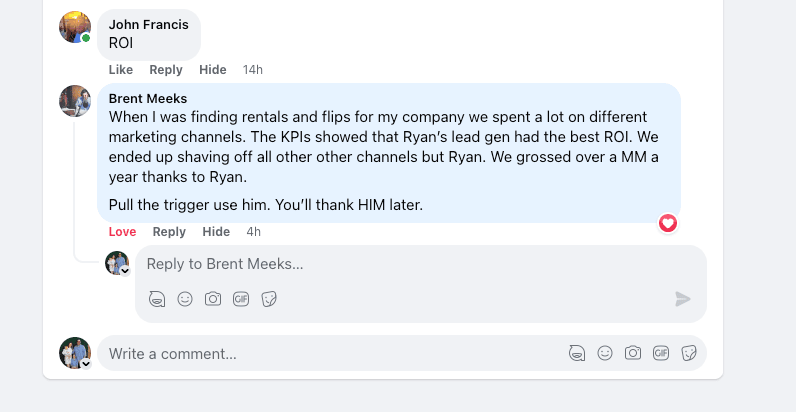This screenshot has width=796, height=412.
Task: Attach a photo to the reply to Brent Meeks
Action: coord(213,299)
